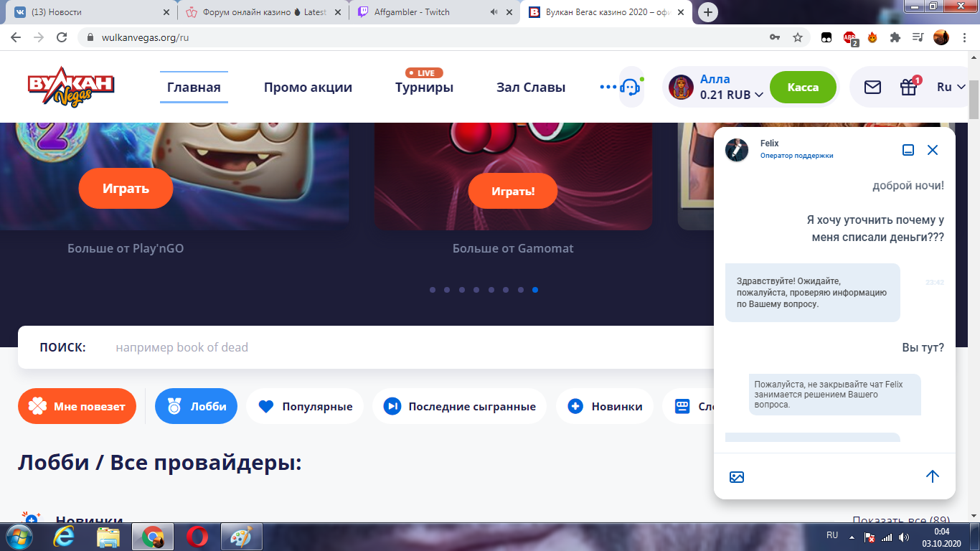Follow the Больше от Gamomat link

coord(513,248)
